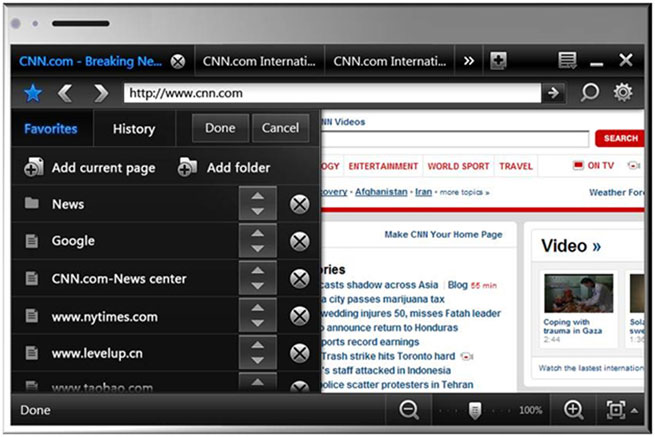The width and height of the screenshot is (655, 437).
Task: Open browser settings gear
Action: point(622,92)
